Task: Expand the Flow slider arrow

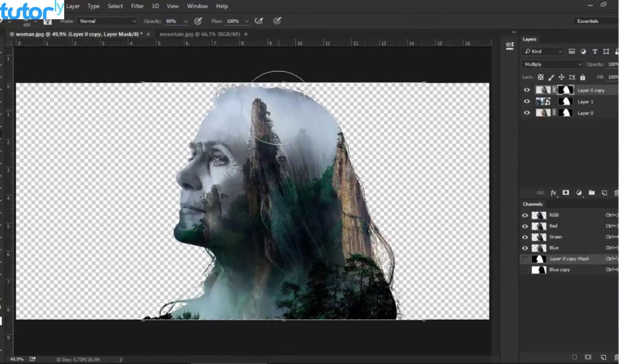Action: 247,22
